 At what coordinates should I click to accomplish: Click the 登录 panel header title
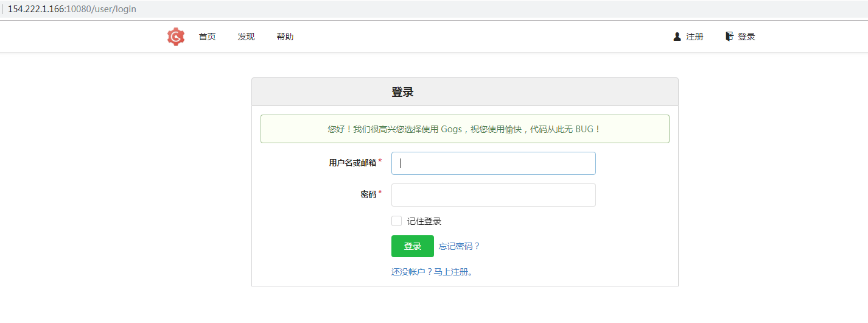point(402,92)
